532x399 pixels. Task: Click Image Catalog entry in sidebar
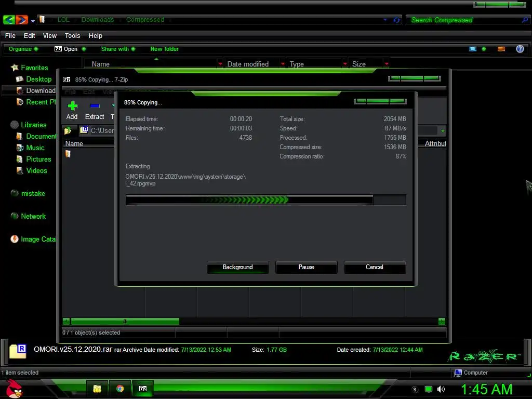point(38,239)
